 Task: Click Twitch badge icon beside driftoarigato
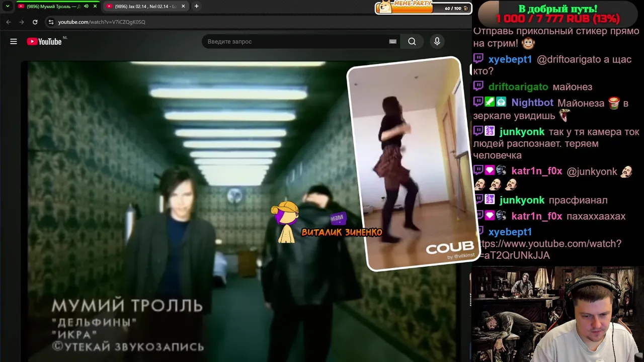coord(478,86)
